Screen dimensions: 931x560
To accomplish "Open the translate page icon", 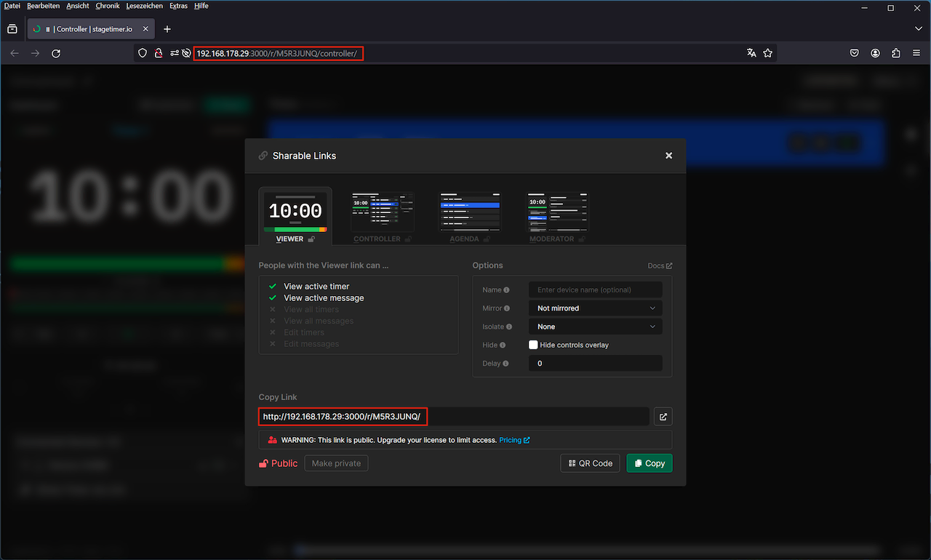I will coord(751,52).
